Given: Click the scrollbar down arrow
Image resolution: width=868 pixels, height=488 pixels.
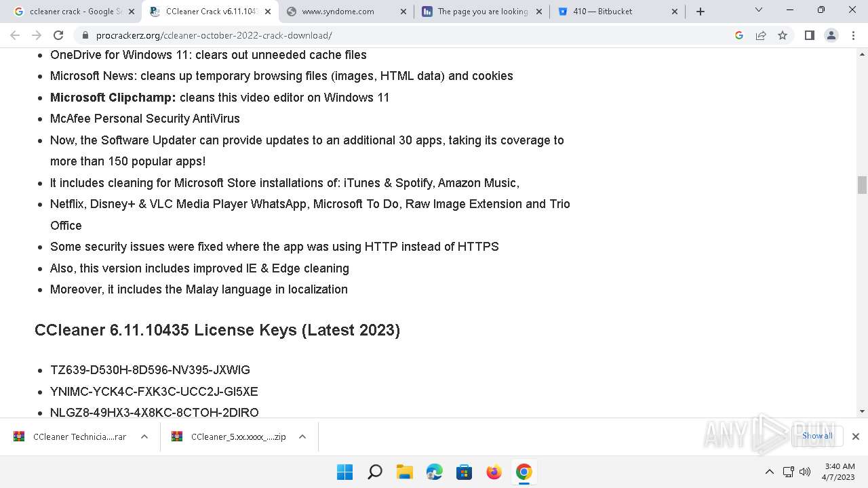Looking at the screenshot, I should click(x=862, y=411).
